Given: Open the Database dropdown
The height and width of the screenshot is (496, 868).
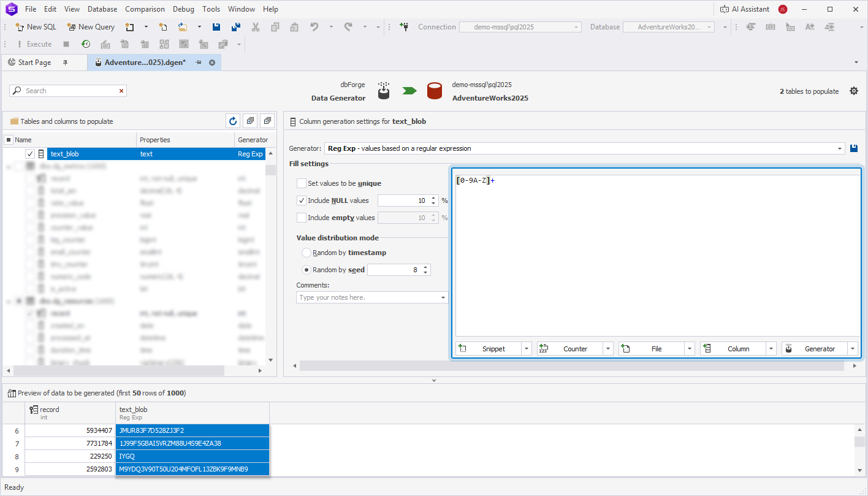Looking at the screenshot, I should click(710, 27).
